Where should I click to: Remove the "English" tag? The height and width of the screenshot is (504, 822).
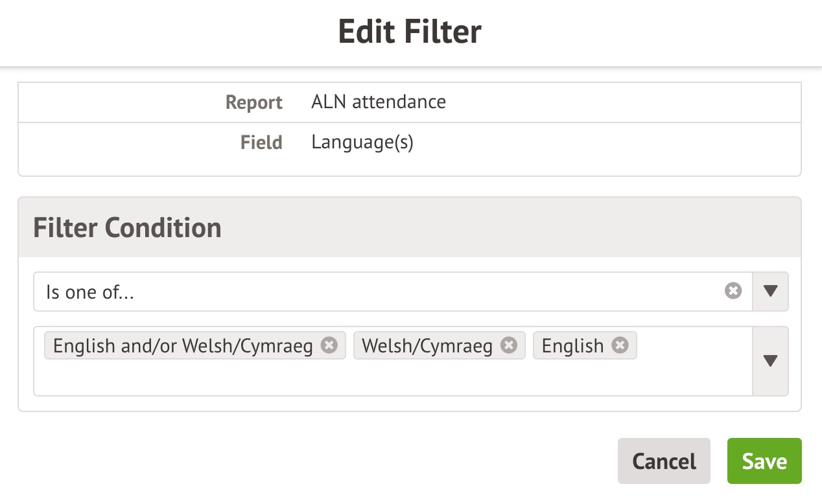coord(620,346)
